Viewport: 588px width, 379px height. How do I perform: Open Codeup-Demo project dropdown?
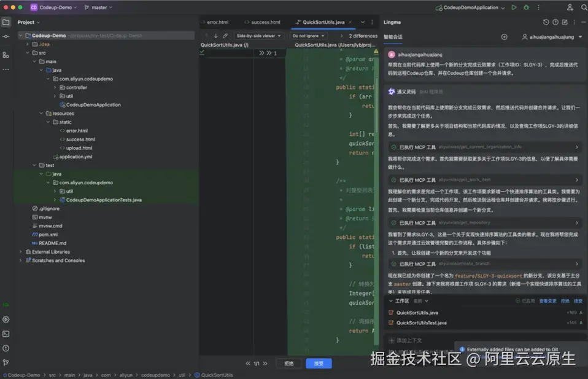tap(54, 7)
